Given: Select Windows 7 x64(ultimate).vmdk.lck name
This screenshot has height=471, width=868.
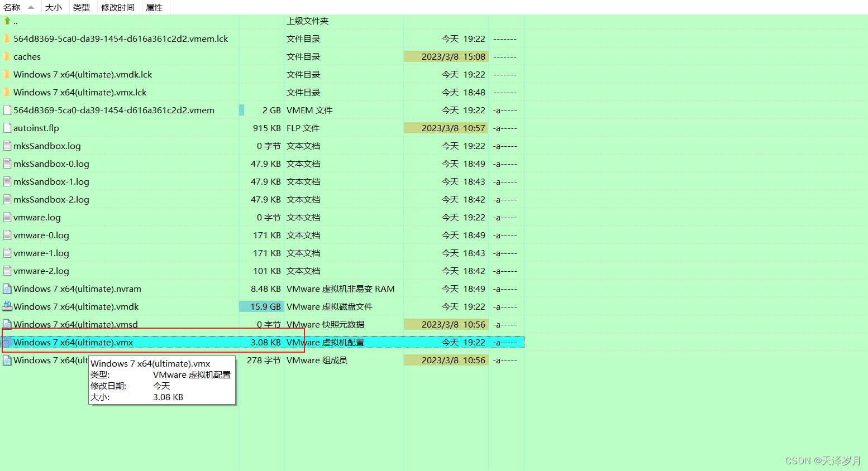Looking at the screenshot, I should 83,74.
